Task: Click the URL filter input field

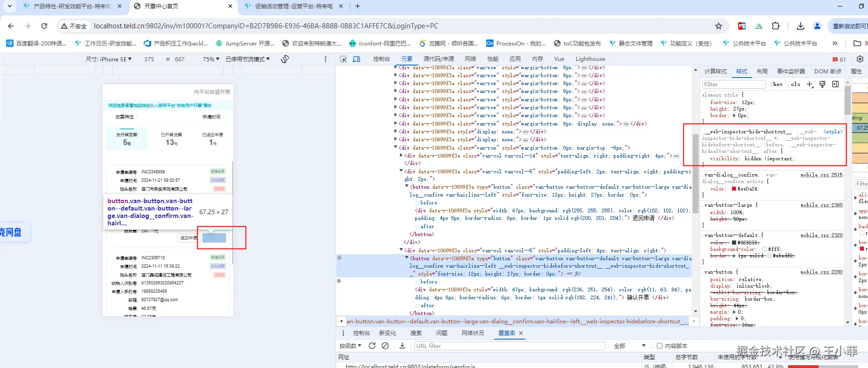Action: coord(509,346)
